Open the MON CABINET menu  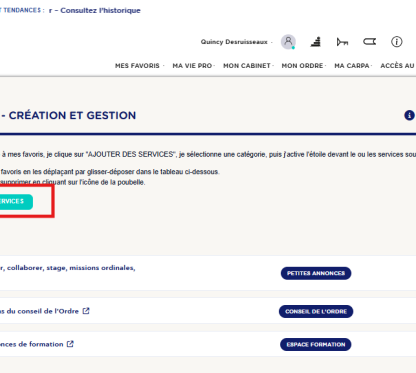[248, 66]
